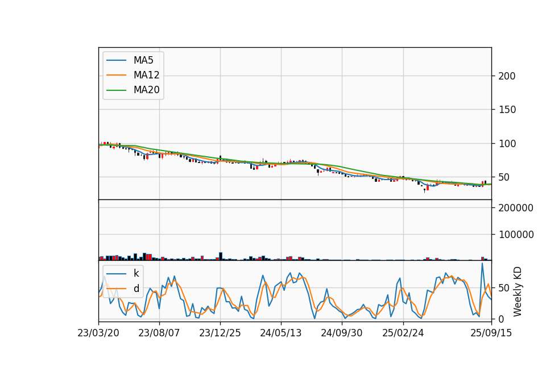
Task: Click the 23/08/07 date tick label
Action: click(x=159, y=333)
